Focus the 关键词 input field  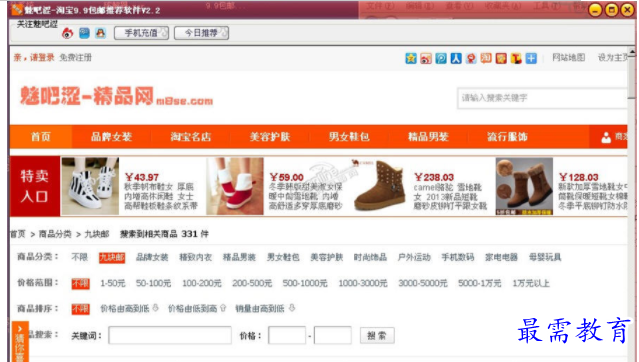click(170, 336)
